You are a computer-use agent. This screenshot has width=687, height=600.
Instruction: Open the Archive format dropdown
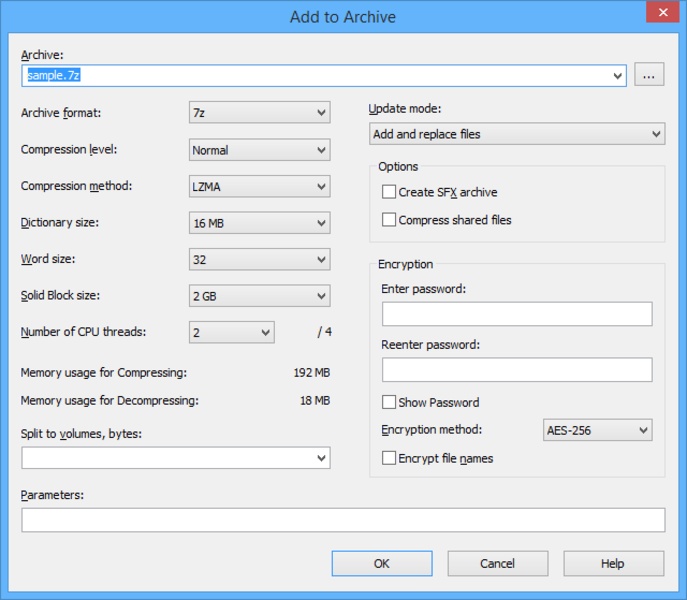(259, 113)
